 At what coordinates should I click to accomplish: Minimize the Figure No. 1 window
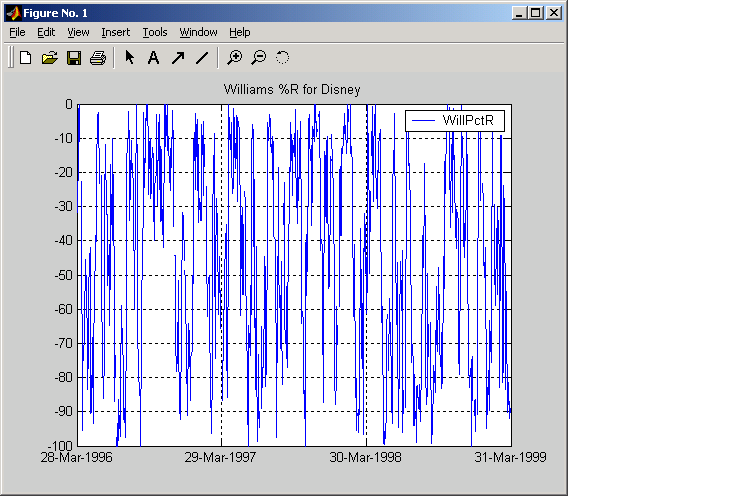[x=519, y=13]
